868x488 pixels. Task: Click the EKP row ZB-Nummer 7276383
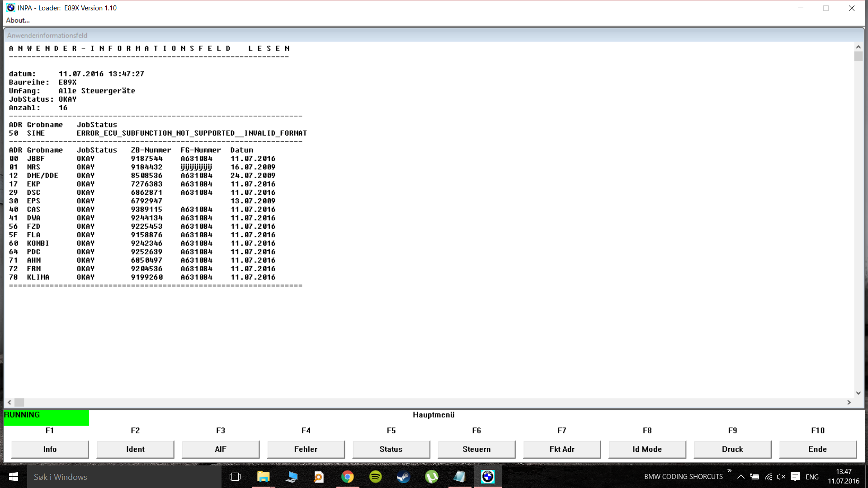pos(146,184)
